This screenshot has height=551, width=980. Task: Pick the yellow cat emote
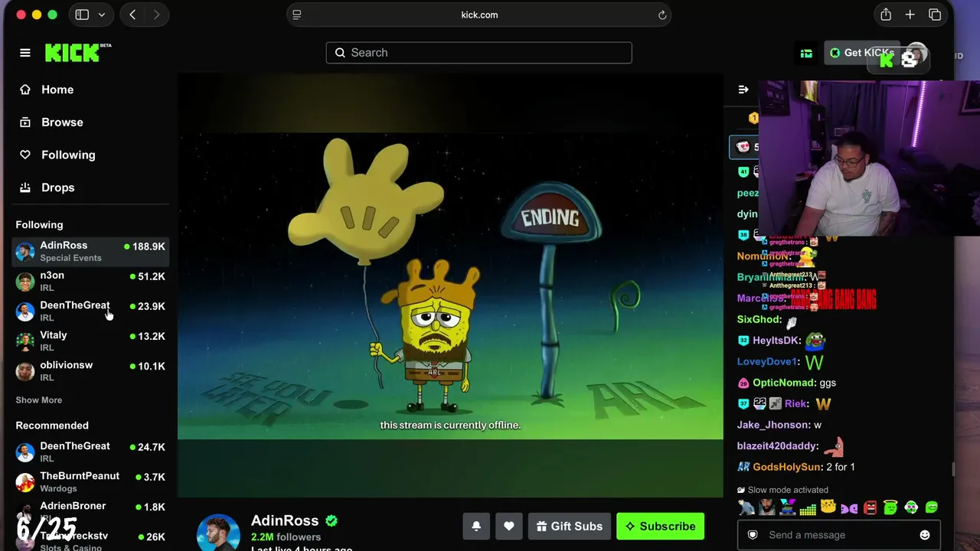828,507
